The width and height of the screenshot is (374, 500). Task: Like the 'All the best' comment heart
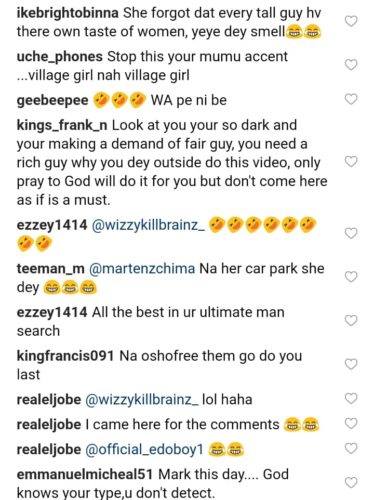point(351,320)
